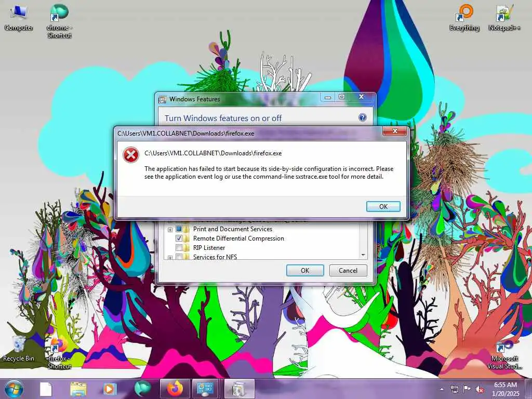Image resolution: width=532 pixels, height=399 pixels.
Task: Select the 'RIP Listener' row text
Action: (209, 248)
